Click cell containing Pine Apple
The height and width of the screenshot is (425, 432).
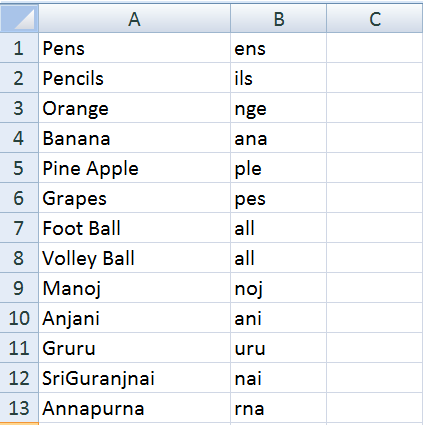(134, 168)
